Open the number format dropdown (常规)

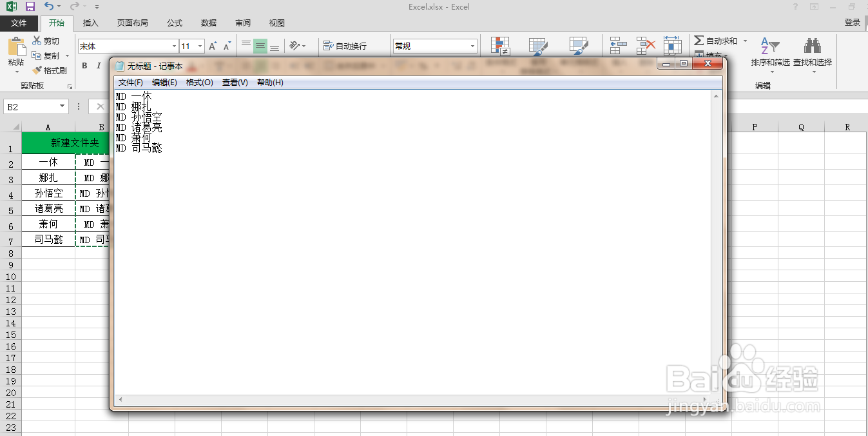point(472,46)
